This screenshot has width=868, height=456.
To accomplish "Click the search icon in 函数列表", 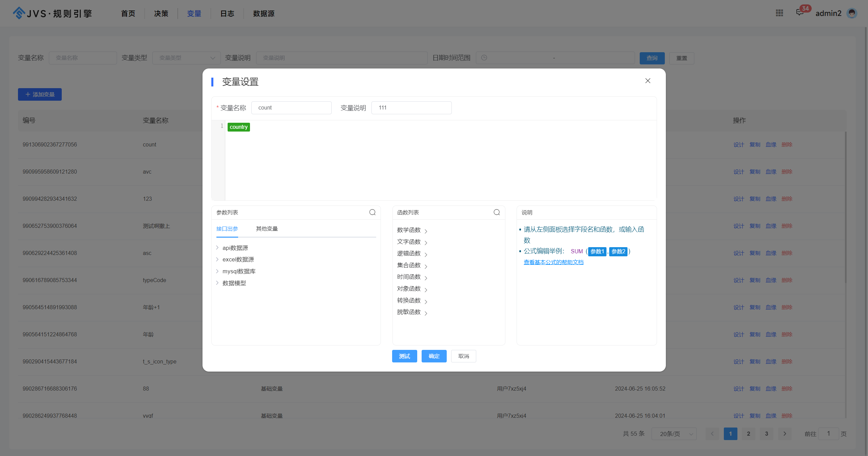I will pyautogui.click(x=497, y=212).
